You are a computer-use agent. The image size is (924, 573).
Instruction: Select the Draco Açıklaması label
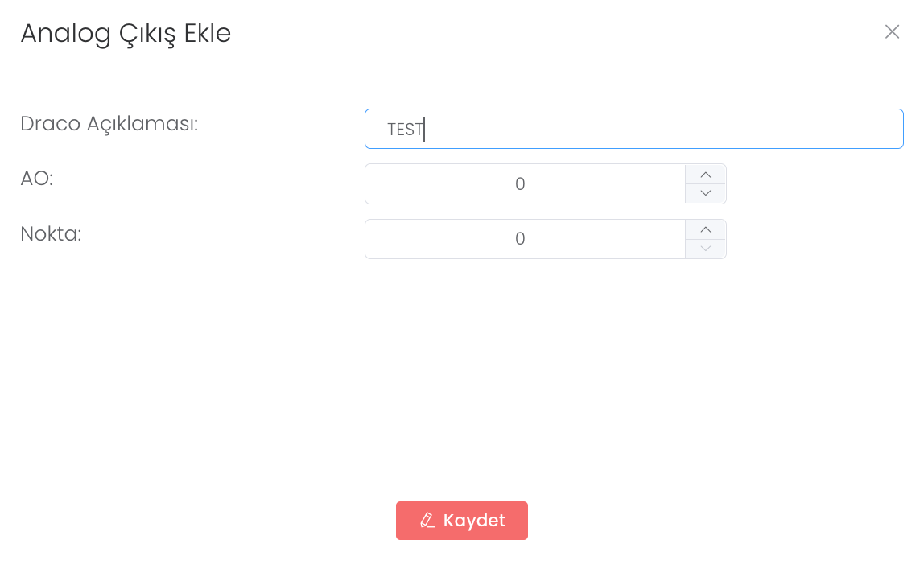[109, 124]
